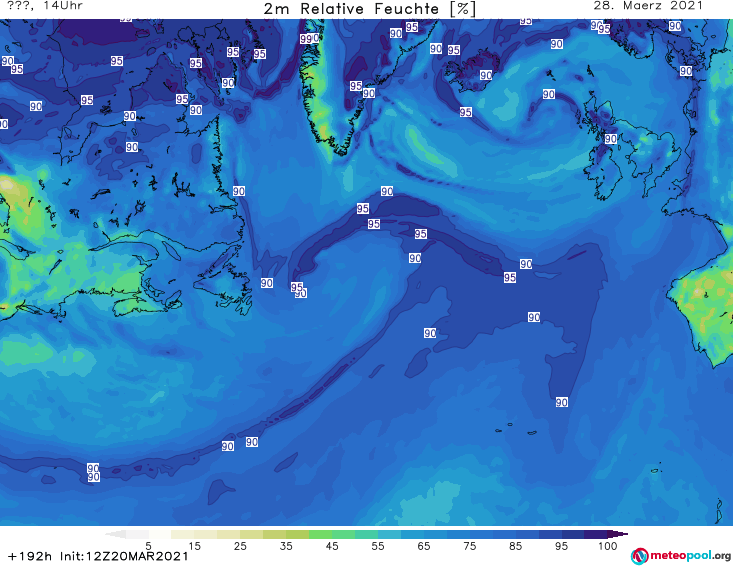Select the '28. Maerz 2021' date text
The width and height of the screenshot is (733, 566).
tap(648, 6)
